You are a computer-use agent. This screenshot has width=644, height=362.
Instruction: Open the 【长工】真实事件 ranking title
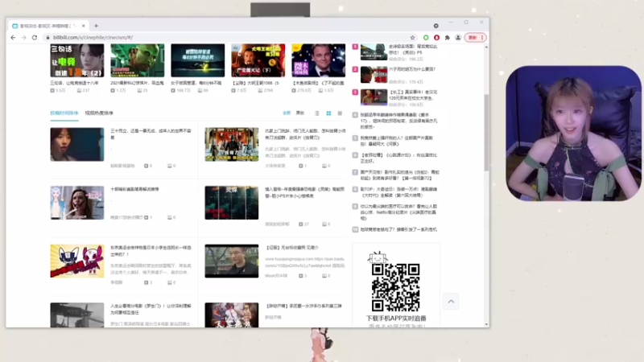(413, 95)
